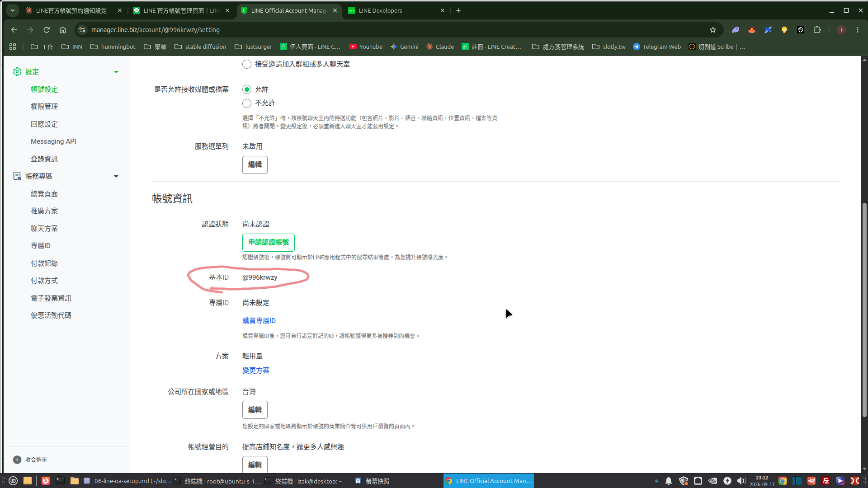
Task: Open the Gemini bookmark
Action: click(404, 47)
